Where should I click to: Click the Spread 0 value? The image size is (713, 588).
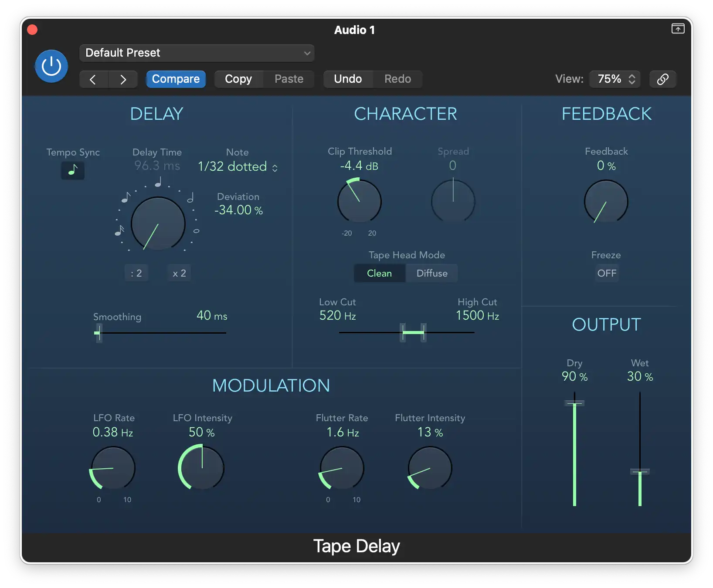[453, 166]
